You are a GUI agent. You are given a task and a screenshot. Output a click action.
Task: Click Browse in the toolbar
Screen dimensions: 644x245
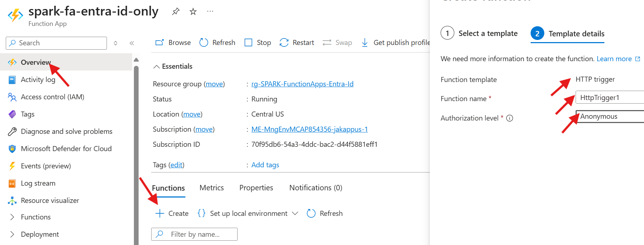click(x=173, y=43)
